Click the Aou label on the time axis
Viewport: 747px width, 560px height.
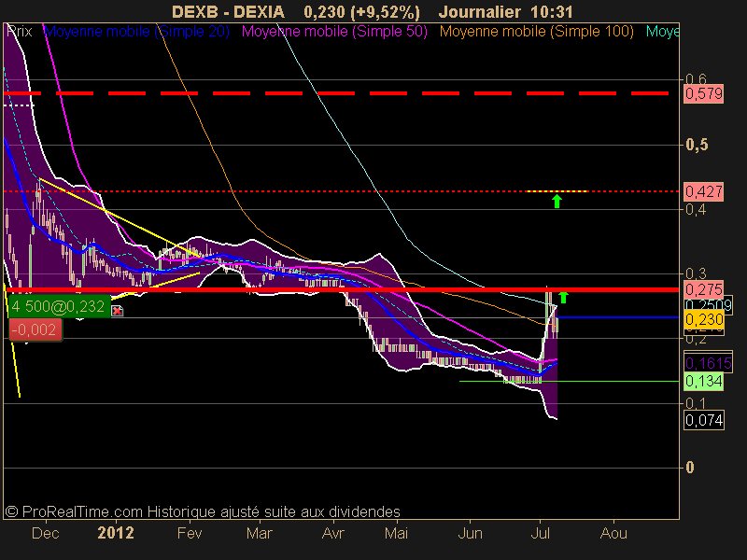pyautogui.click(x=613, y=533)
